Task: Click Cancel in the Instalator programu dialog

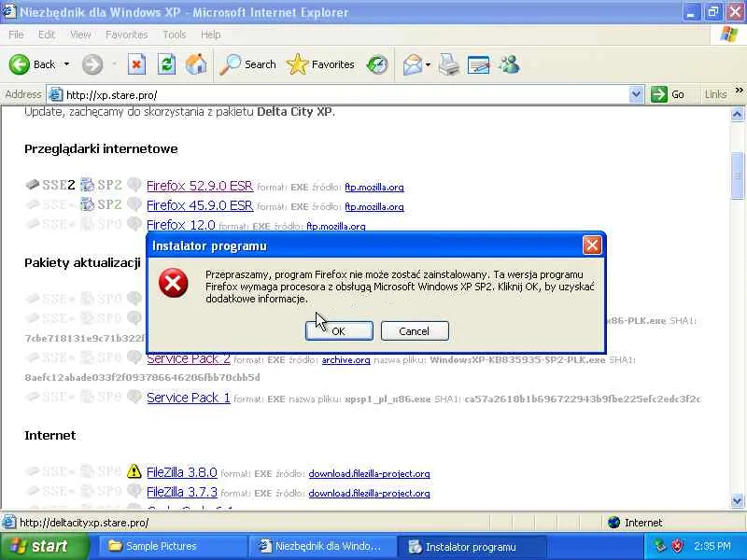Action: click(x=415, y=331)
